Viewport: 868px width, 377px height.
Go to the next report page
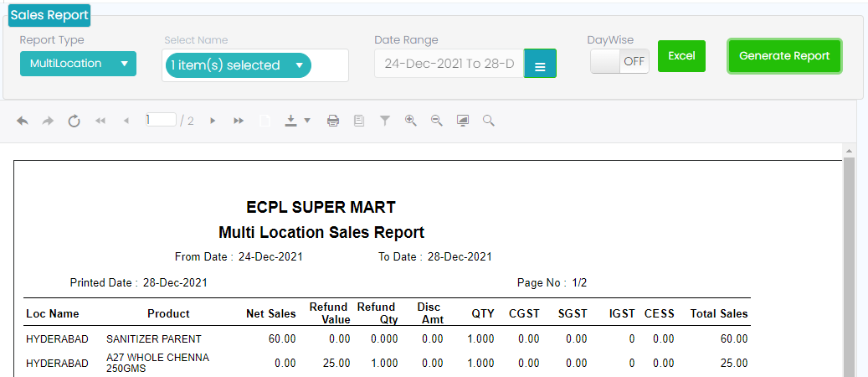(x=213, y=121)
